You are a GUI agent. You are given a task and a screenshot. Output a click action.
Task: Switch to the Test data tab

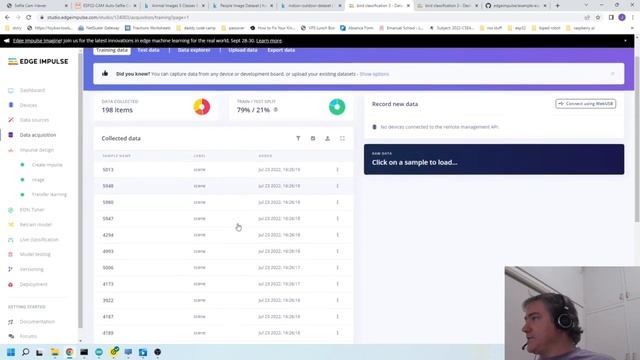[x=148, y=50]
